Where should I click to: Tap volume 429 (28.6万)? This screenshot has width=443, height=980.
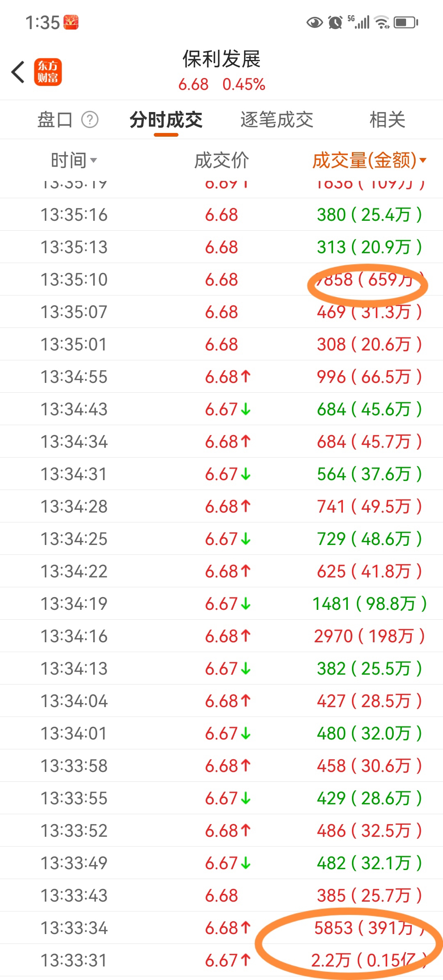click(370, 798)
